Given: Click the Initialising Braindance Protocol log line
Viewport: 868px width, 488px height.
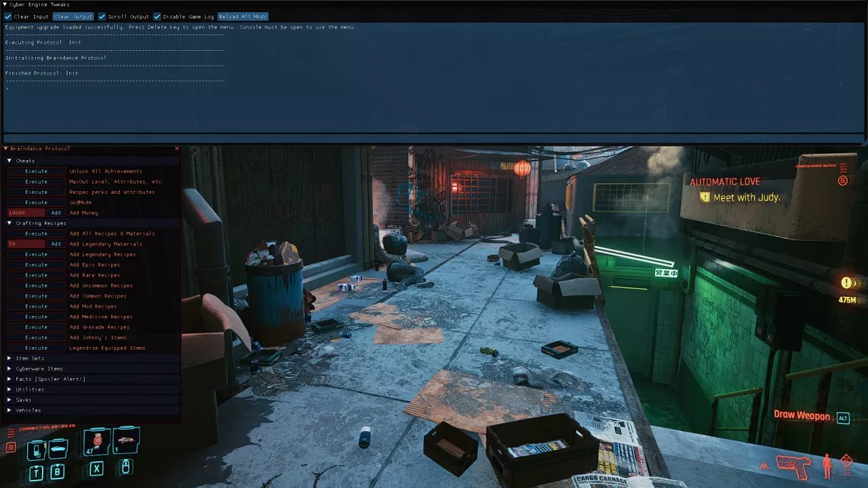Looking at the screenshot, I should click(x=56, y=58).
